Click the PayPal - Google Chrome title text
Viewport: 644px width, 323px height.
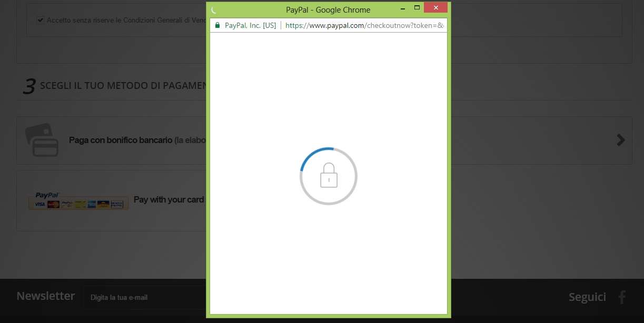coord(328,9)
